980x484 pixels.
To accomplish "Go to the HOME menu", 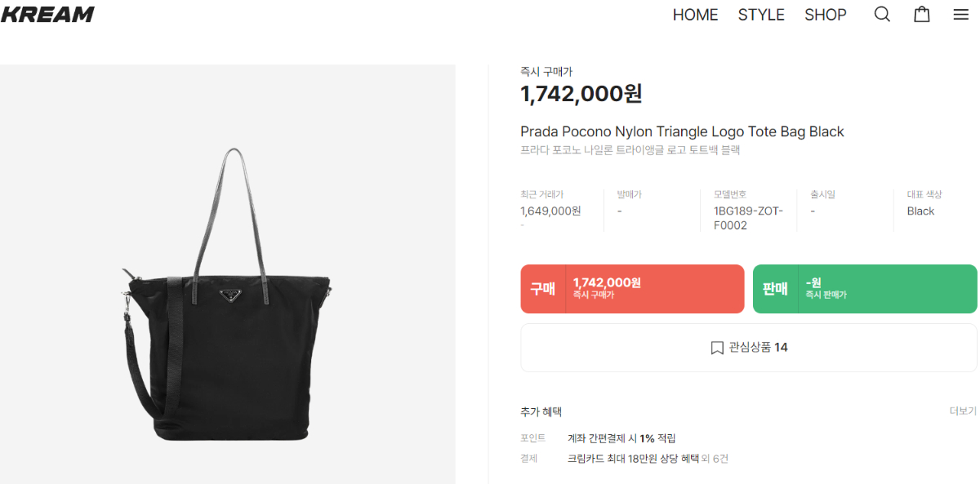I will pyautogui.click(x=695, y=15).
